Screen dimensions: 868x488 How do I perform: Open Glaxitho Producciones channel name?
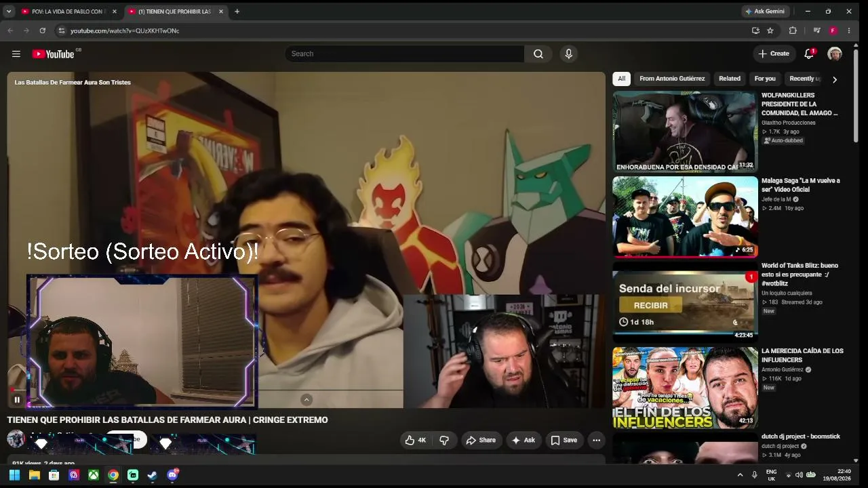(x=789, y=123)
